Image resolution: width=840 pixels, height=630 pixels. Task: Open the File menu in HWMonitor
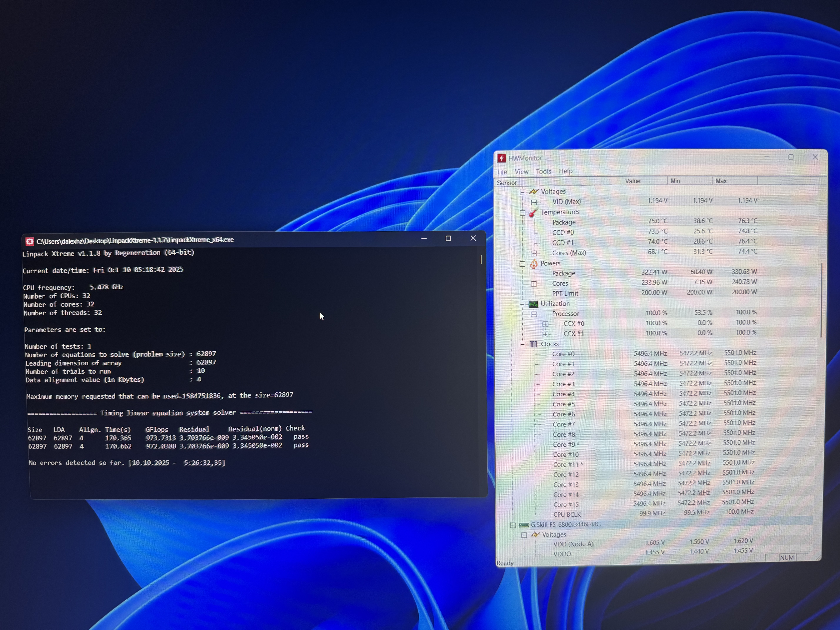click(x=502, y=172)
